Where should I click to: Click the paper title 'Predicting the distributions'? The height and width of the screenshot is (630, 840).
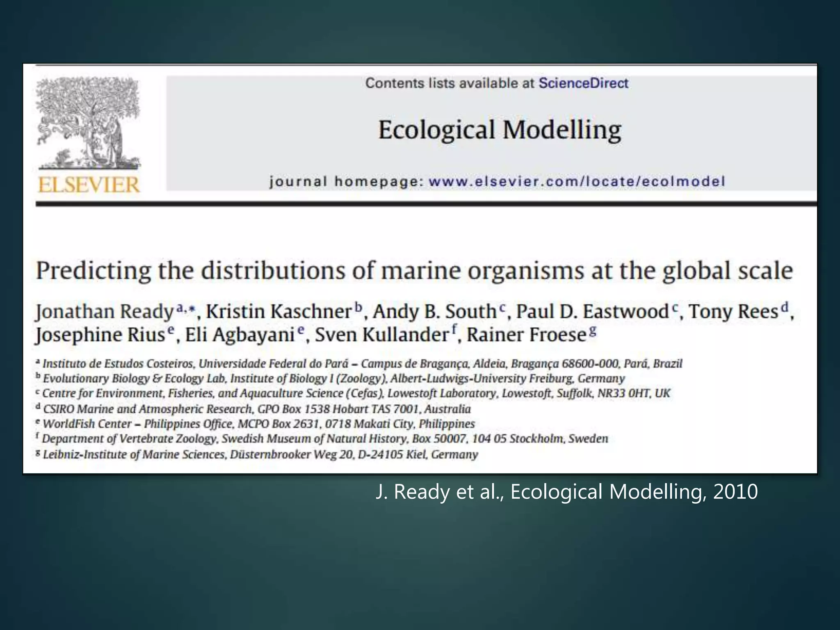point(414,271)
